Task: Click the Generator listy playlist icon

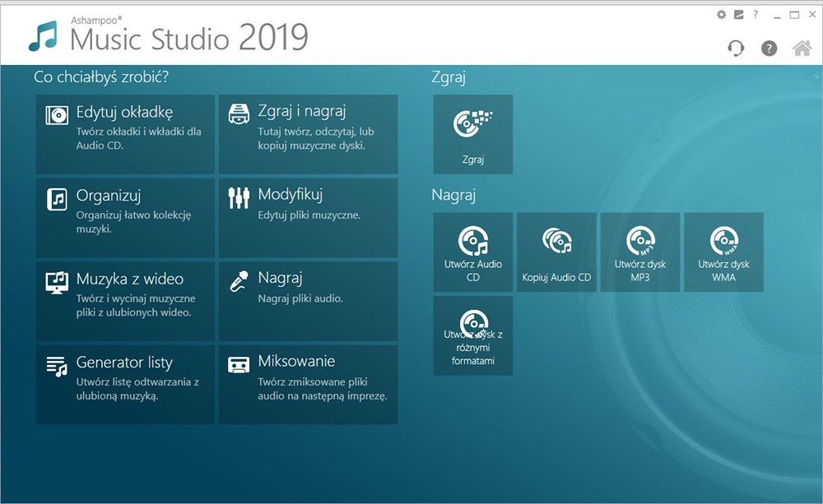Action: 57,366
